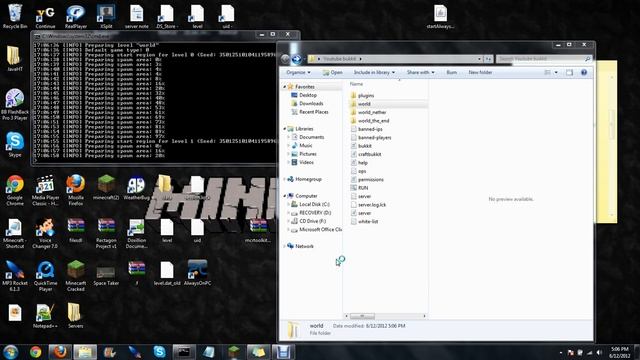This screenshot has width=640, height=360.
Task: Open the change view options dropdown arrow
Action: [556, 72]
